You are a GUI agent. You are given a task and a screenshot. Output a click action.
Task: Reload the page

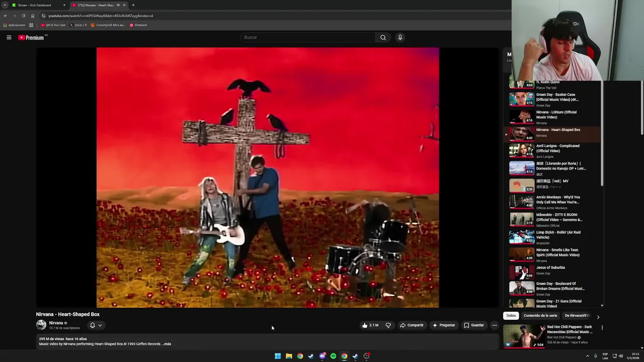tap(24, 16)
